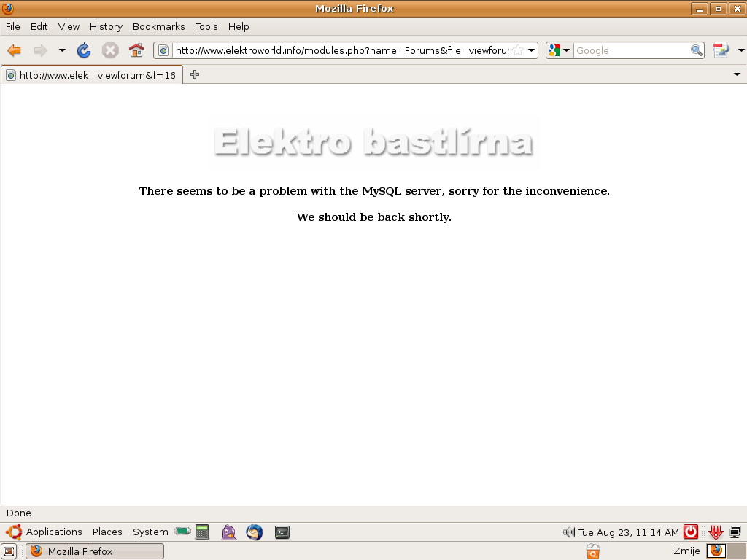Open the Terminal launcher in the panel
The image size is (747, 560).
(x=282, y=532)
